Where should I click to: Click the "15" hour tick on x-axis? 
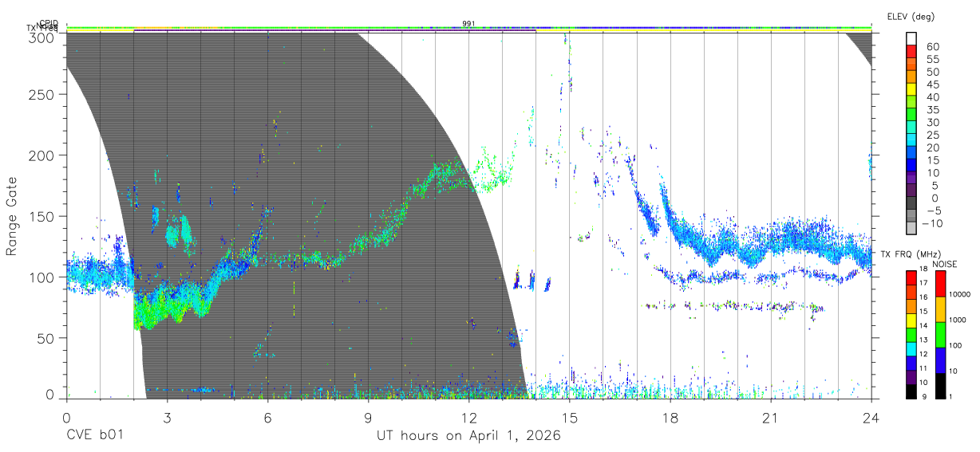pos(570,418)
